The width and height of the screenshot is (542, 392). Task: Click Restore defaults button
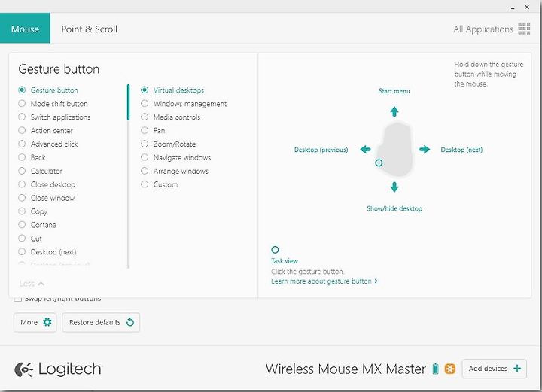[x=101, y=322]
